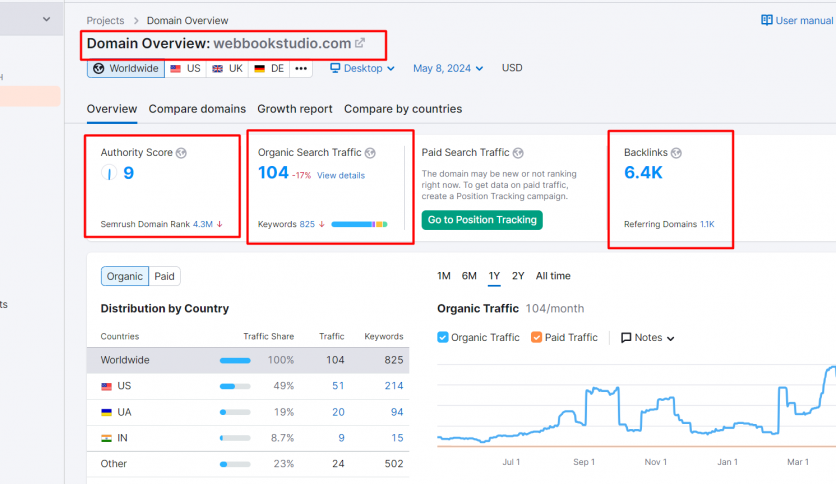Select 1Y time range

click(494, 276)
